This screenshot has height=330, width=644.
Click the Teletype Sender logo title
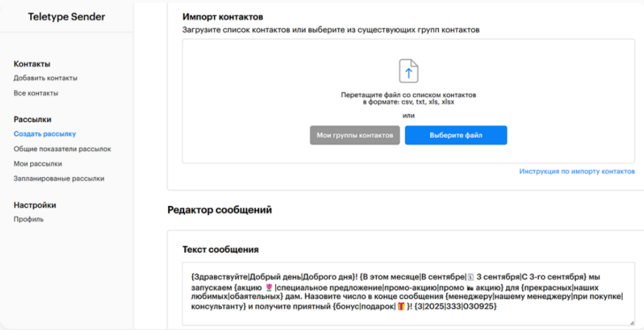(67, 17)
